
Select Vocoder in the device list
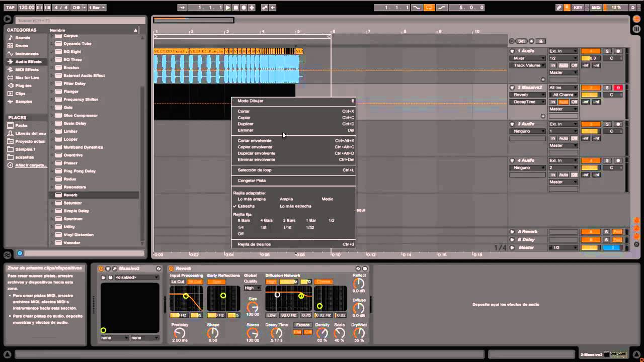click(72, 243)
